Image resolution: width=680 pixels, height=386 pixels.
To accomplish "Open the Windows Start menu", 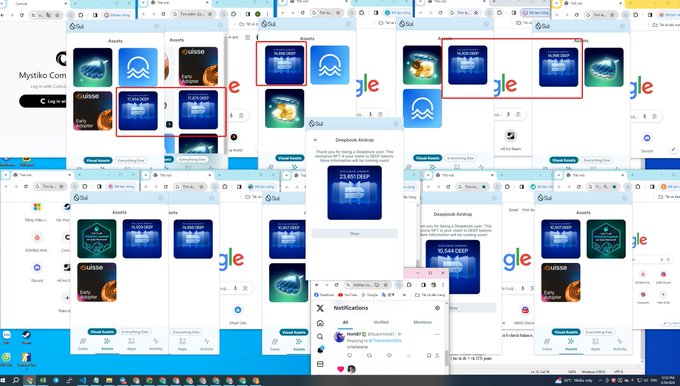I will pyautogui.click(x=4, y=380).
